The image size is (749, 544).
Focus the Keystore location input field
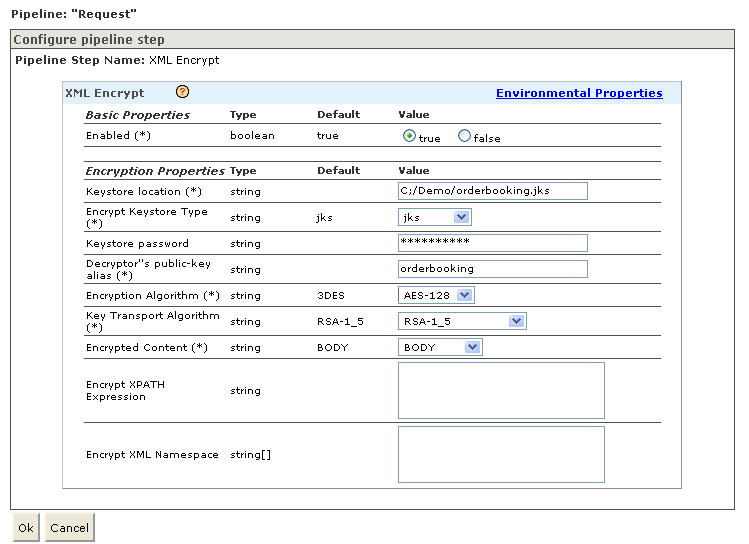coord(492,191)
